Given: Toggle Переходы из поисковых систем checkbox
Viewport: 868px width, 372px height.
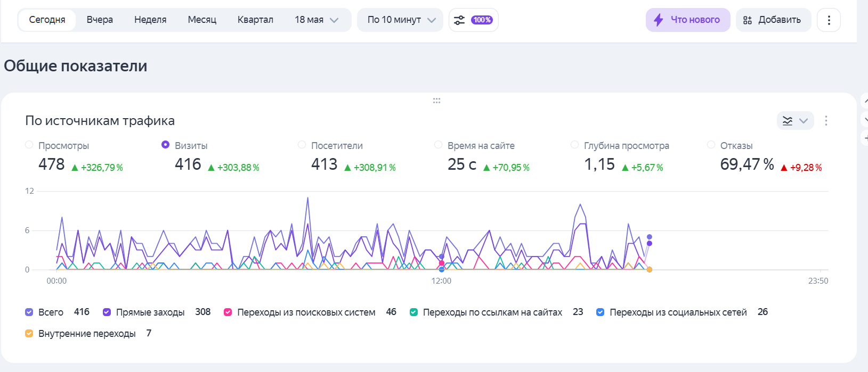Looking at the screenshot, I should click(x=228, y=312).
